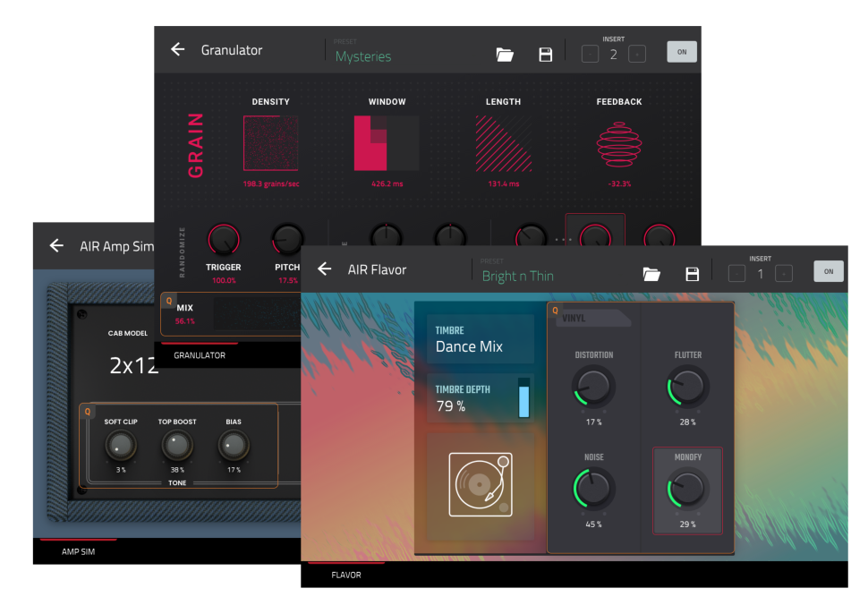Go back from the AIR Amp Sim plugin
868x614 pixels.
pyautogui.click(x=56, y=246)
